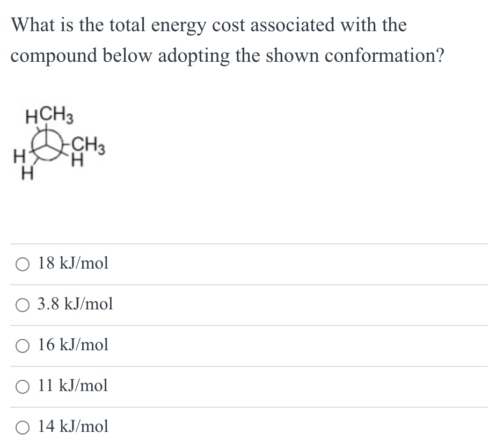Select the 11 kJ/mol radio button

[22, 386]
